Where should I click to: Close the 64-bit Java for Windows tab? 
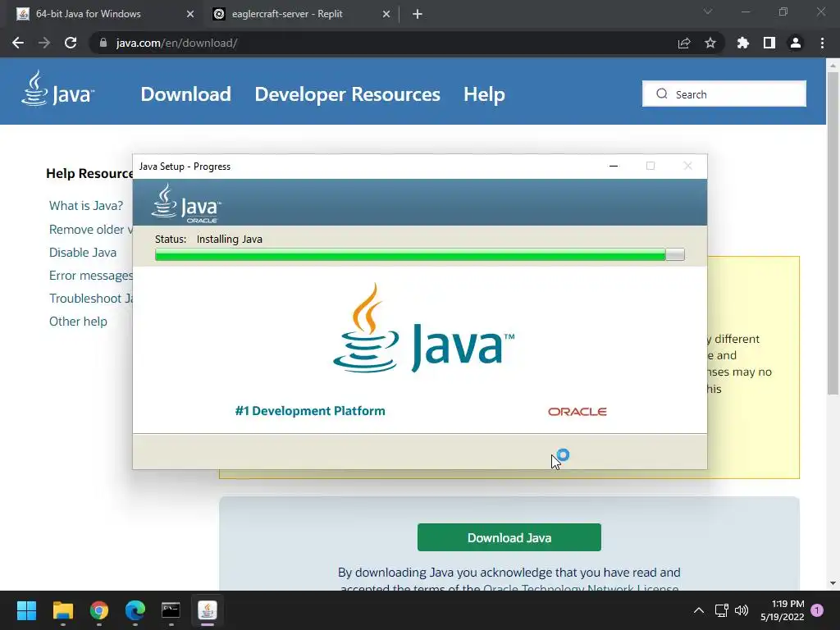[x=190, y=14]
